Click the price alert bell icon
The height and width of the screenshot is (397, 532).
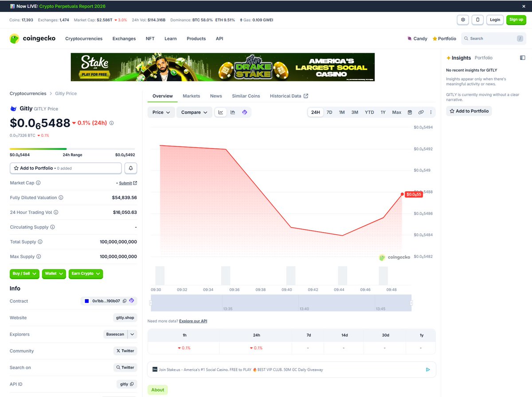[131, 168]
